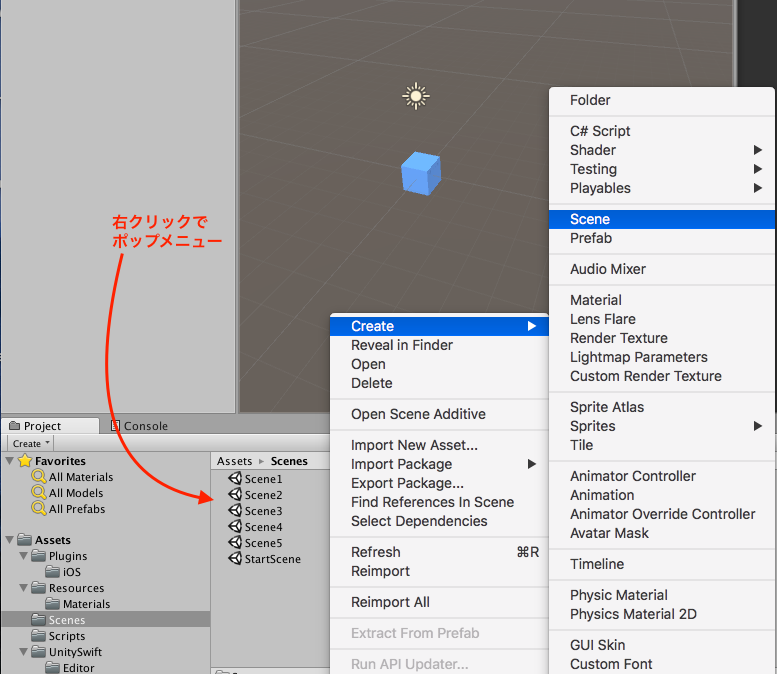This screenshot has width=777, height=674.
Task: Collapse the Favorites tree section
Action: point(9,461)
